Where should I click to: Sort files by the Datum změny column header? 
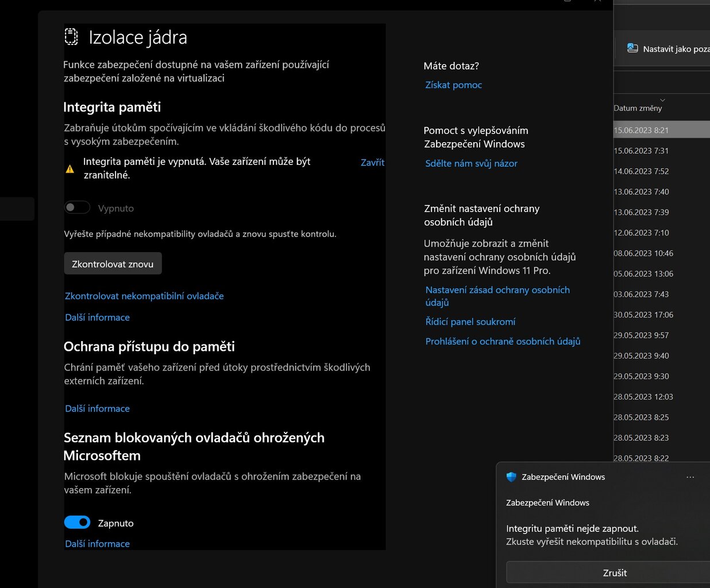pos(638,108)
